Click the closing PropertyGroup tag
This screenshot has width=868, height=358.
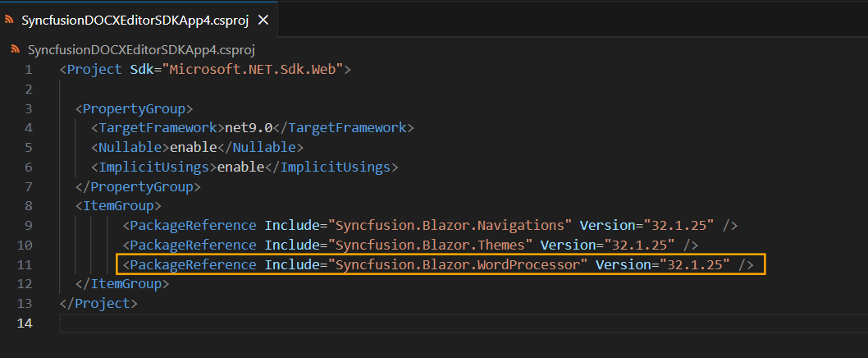(138, 186)
